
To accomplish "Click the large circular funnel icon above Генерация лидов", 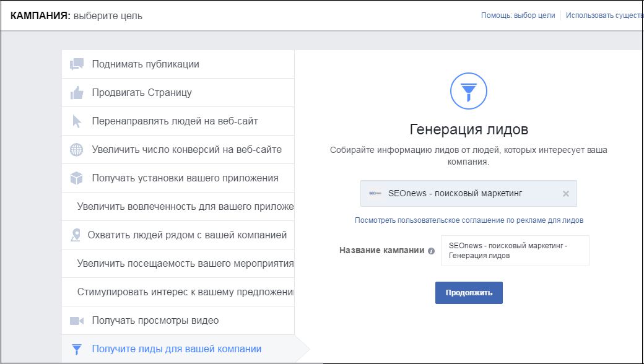I will tap(469, 91).
